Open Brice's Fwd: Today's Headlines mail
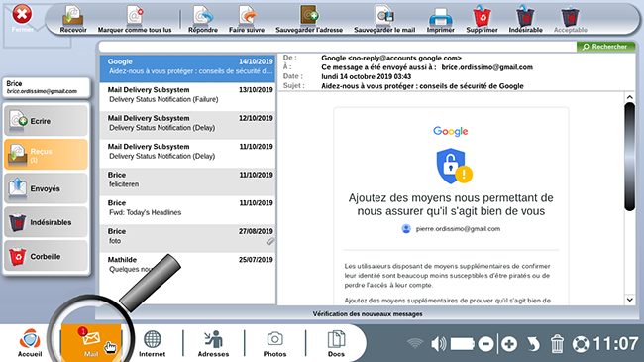Viewport: 644px width, 362px height. 187,209
